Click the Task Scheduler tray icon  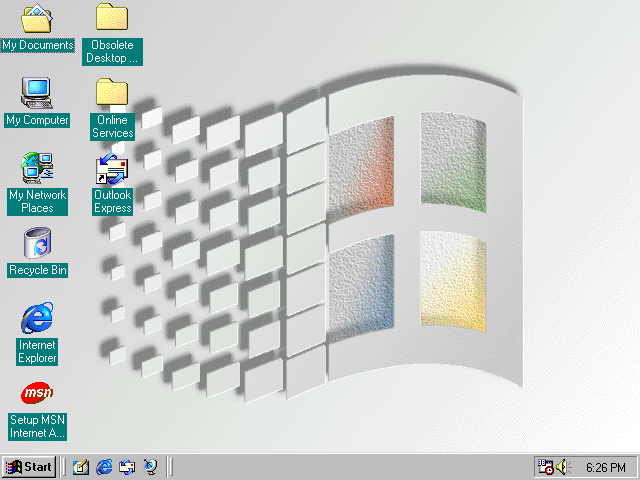(546, 467)
